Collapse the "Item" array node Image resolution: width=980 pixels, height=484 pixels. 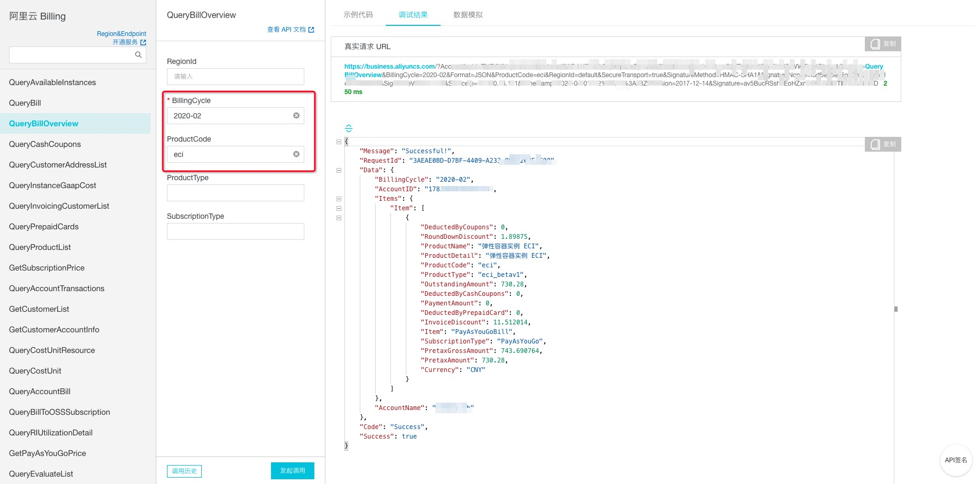click(339, 208)
